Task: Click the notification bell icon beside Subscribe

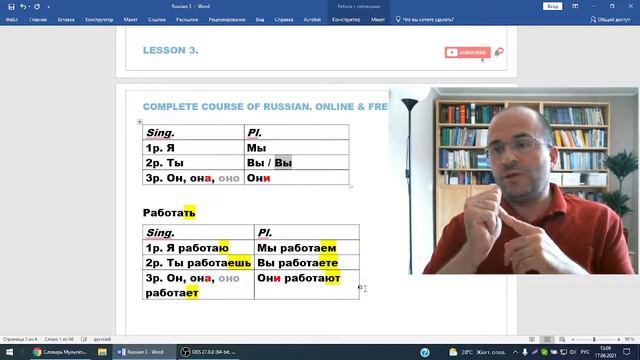Action: [x=499, y=52]
